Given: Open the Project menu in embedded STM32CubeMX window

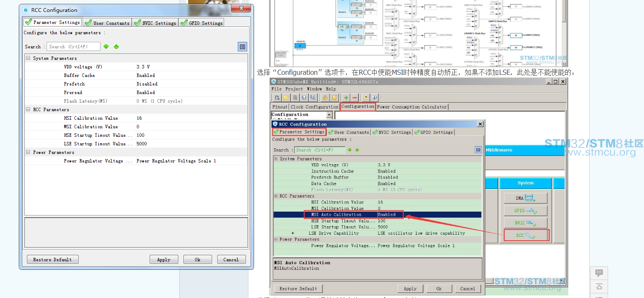Looking at the screenshot, I should [x=294, y=89].
